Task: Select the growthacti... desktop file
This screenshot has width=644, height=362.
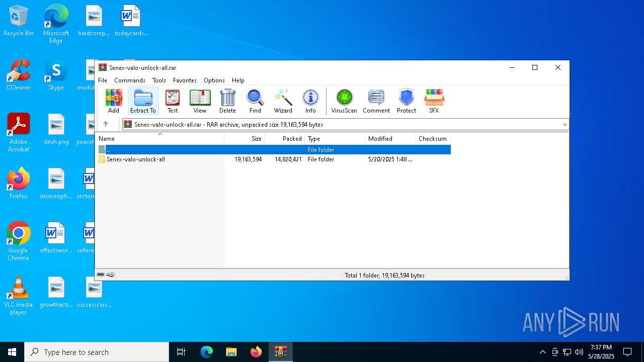Action: pyautogui.click(x=56, y=292)
